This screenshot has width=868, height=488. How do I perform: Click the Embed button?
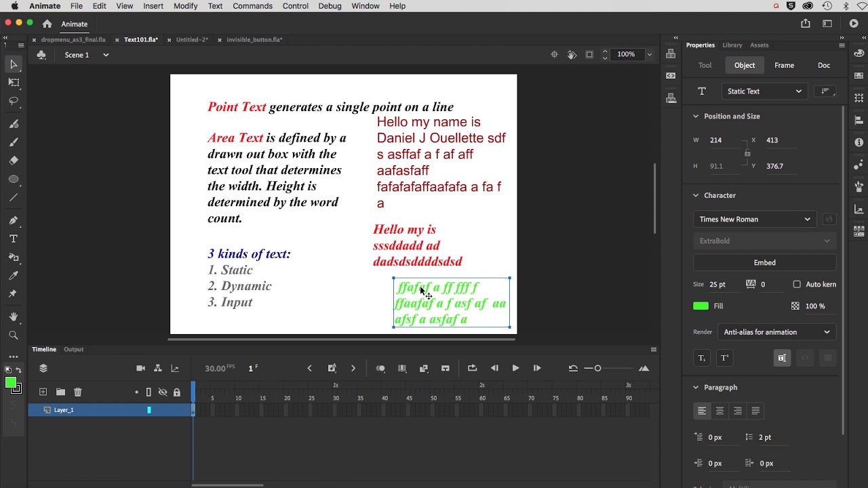point(764,262)
